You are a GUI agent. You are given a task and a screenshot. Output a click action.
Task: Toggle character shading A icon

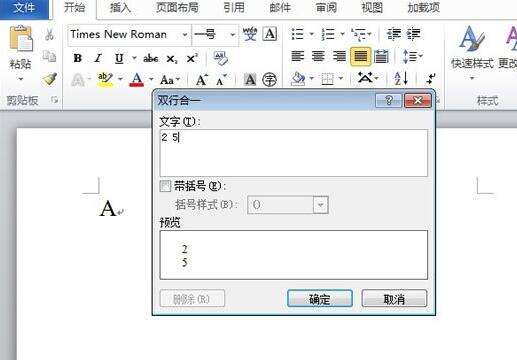coord(250,80)
